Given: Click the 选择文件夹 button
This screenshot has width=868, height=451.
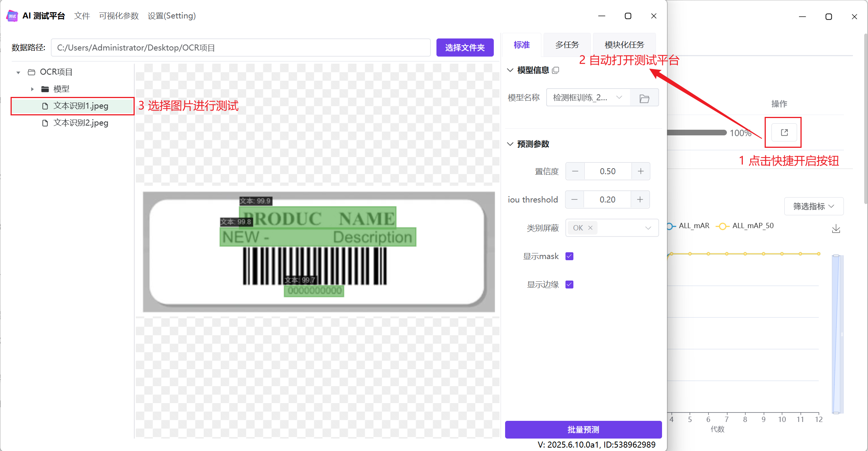Looking at the screenshot, I should click(x=465, y=48).
